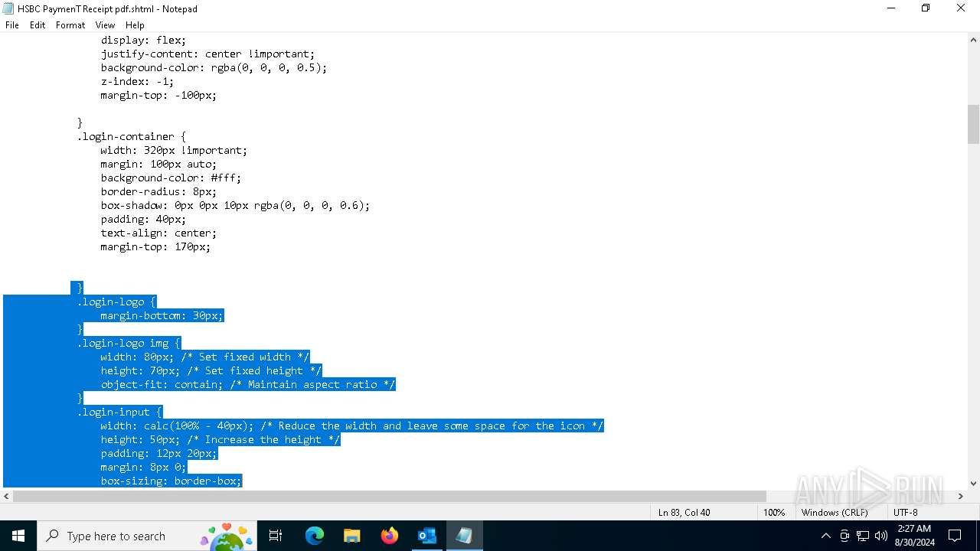Click the 'Ln 83, Col 40' status entry
Image resolution: width=980 pixels, height=551 pixels.
tap(684, 513)
